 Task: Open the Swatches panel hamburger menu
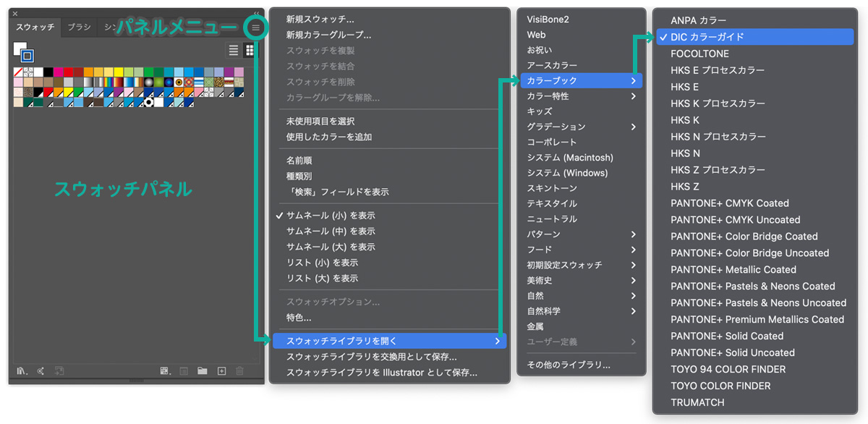coord(256,27)
